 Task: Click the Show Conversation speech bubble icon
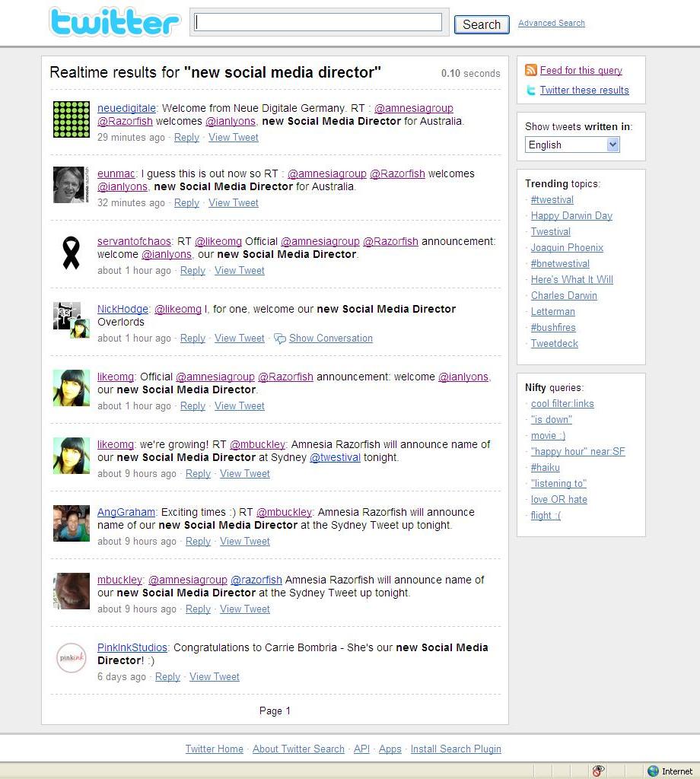280,339
